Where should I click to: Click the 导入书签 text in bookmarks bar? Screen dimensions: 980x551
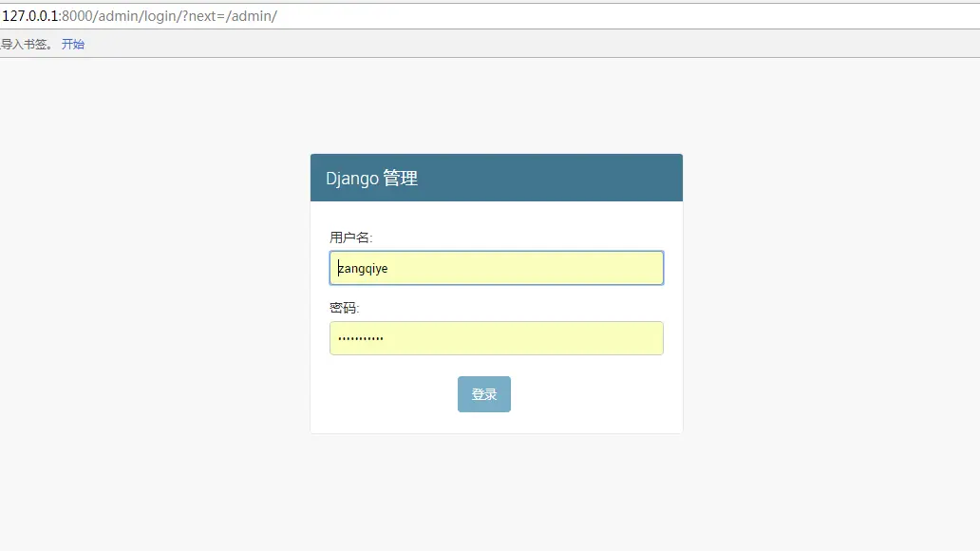coord(27,44)
